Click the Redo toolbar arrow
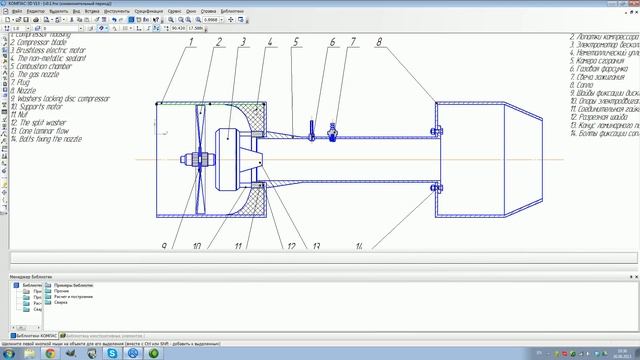The image size is (640, 360). (x=121, y=20)
